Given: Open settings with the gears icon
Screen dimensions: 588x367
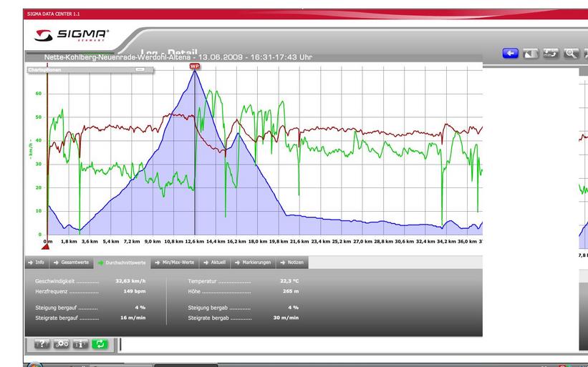Looking at the screenshot, I should pos(62,344).
